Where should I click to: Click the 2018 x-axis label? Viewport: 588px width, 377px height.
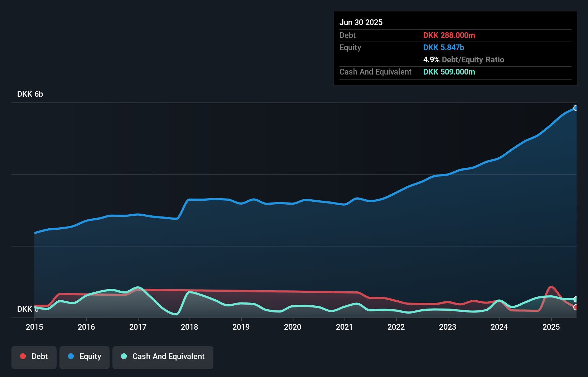[x=189, y=327]
